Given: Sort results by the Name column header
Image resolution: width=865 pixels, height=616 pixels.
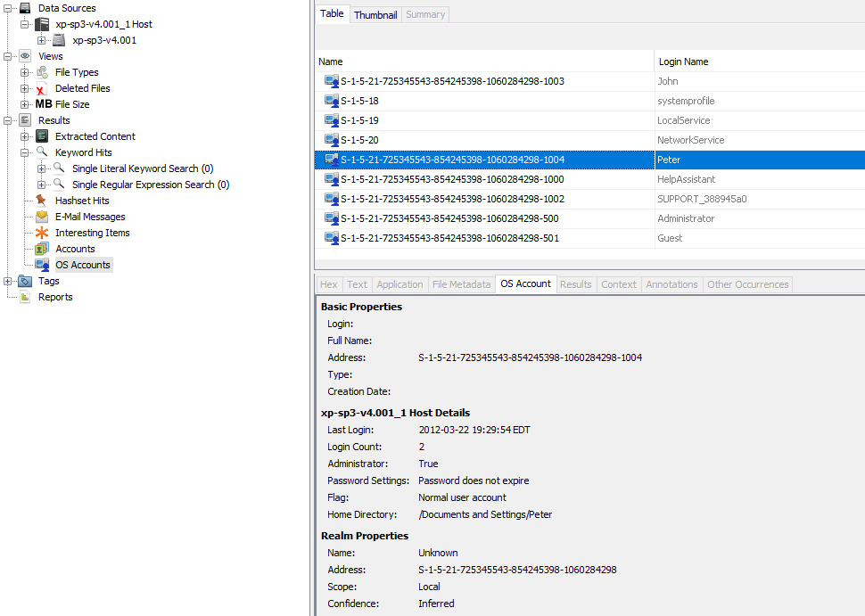Looking at the screenshot, I should 329,62.
